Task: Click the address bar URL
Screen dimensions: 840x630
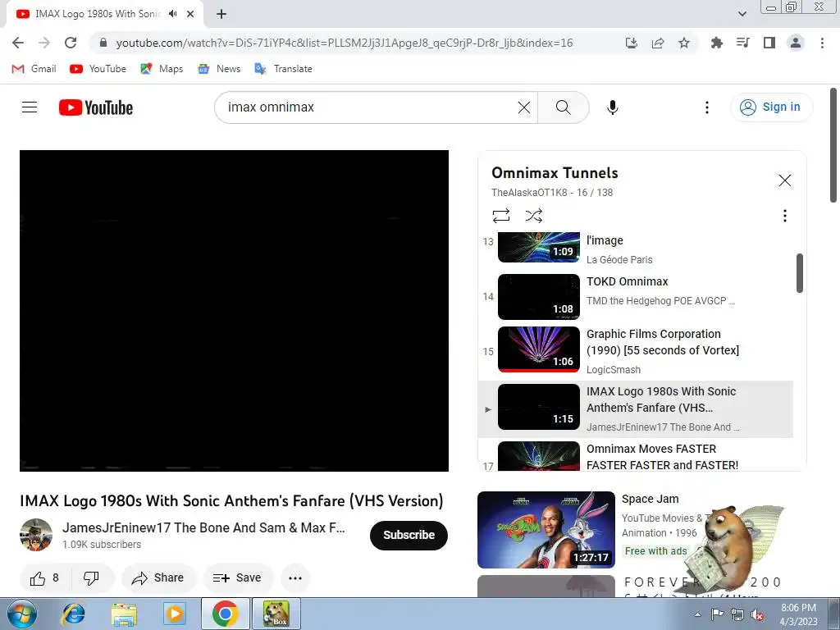Action: (x=345, y=43)
